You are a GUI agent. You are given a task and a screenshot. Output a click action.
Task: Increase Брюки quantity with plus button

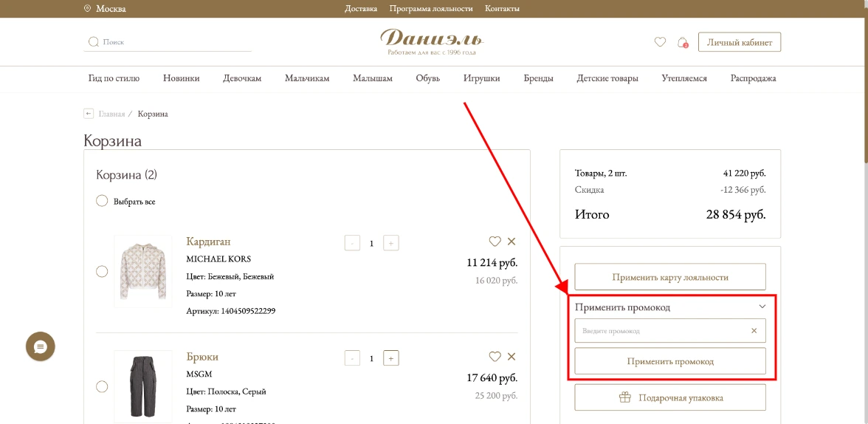391,358
